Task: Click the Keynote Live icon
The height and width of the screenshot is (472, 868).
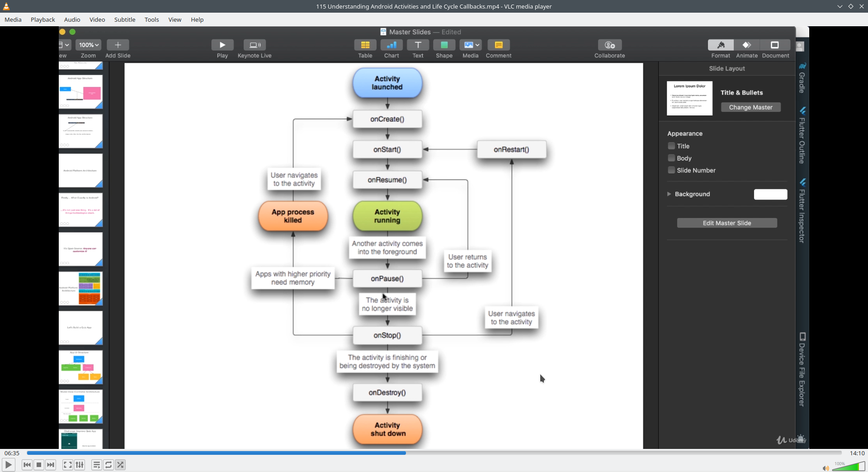Action: coord(255,45)
